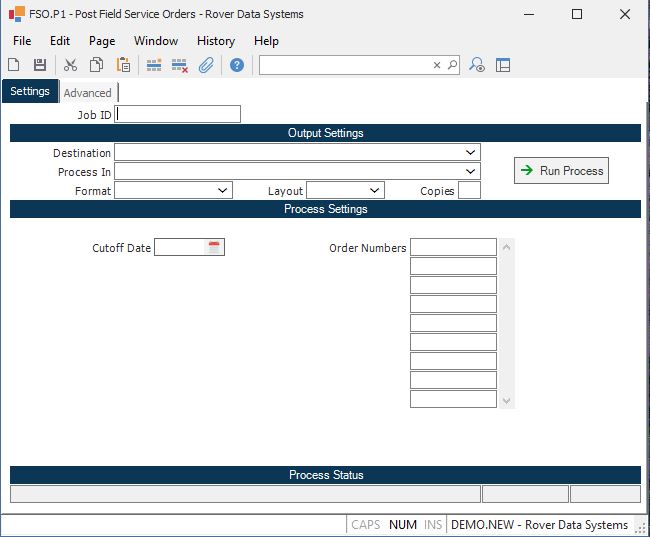Click the blue Help question mark icon

pyautogui.click(x=237, y=65)
